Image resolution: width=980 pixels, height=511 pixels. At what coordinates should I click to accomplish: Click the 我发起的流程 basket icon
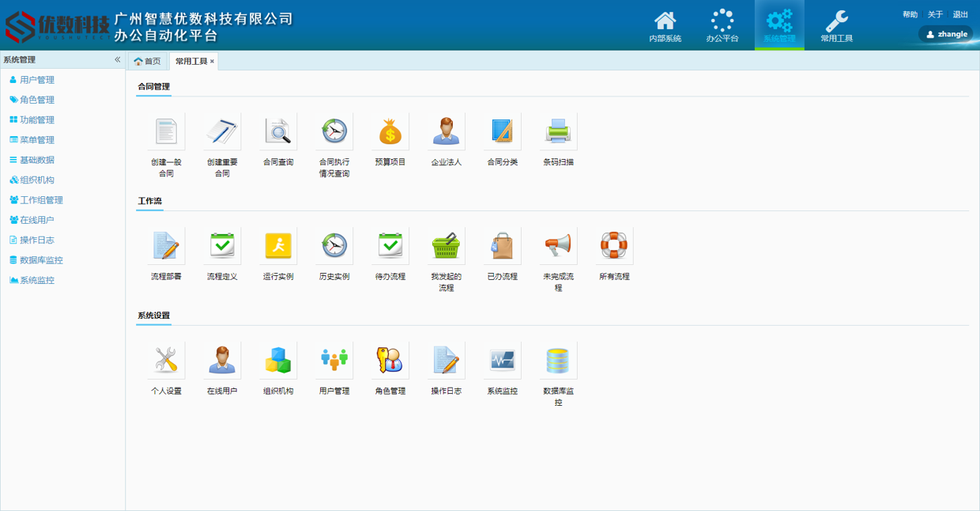pos(446,247)
